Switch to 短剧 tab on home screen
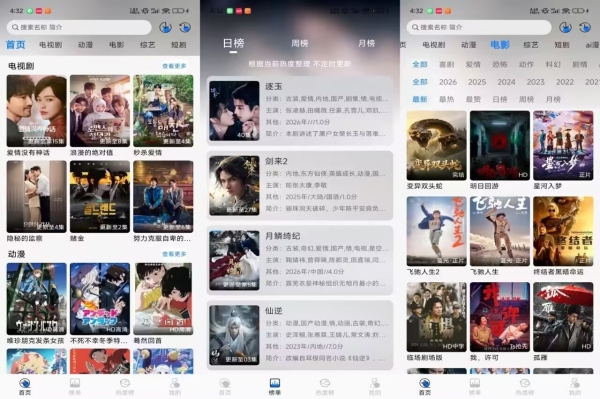Viewport: 600px width, 399px height. [178, 45]
